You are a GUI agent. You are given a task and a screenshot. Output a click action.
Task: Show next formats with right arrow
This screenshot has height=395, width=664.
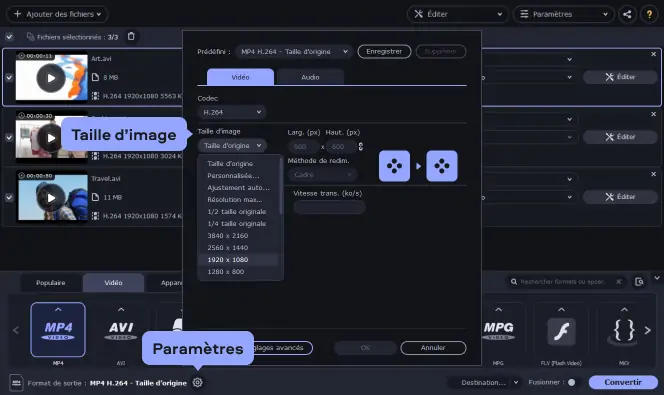coord(647,330)
